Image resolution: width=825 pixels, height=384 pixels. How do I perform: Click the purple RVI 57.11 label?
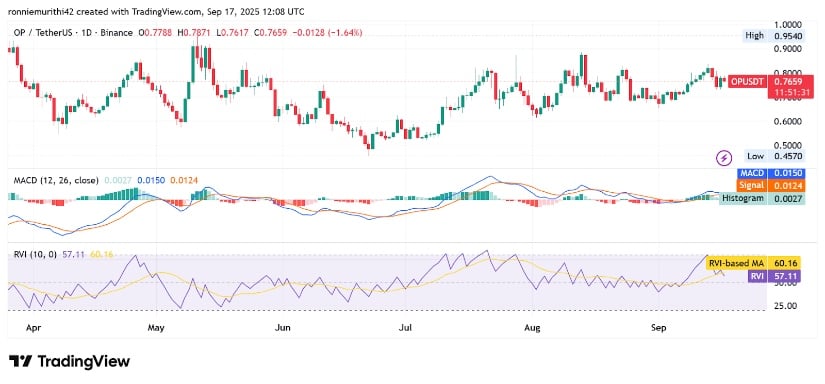click(x=774, y=276)
